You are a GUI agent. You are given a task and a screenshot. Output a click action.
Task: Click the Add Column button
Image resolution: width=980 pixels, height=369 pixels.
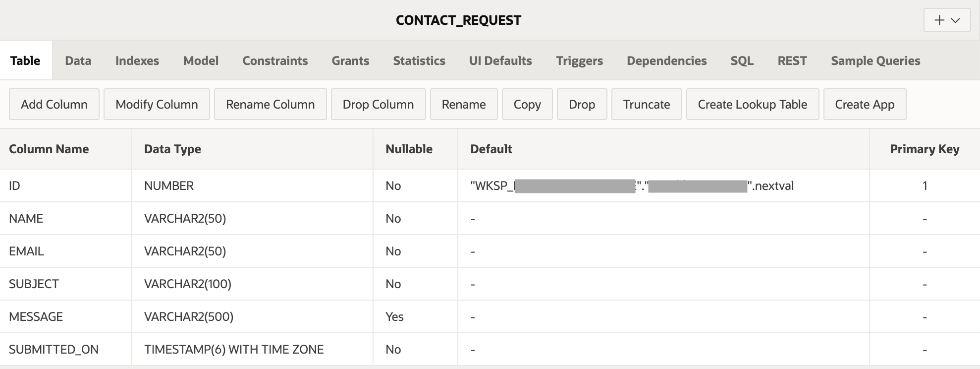54,104
